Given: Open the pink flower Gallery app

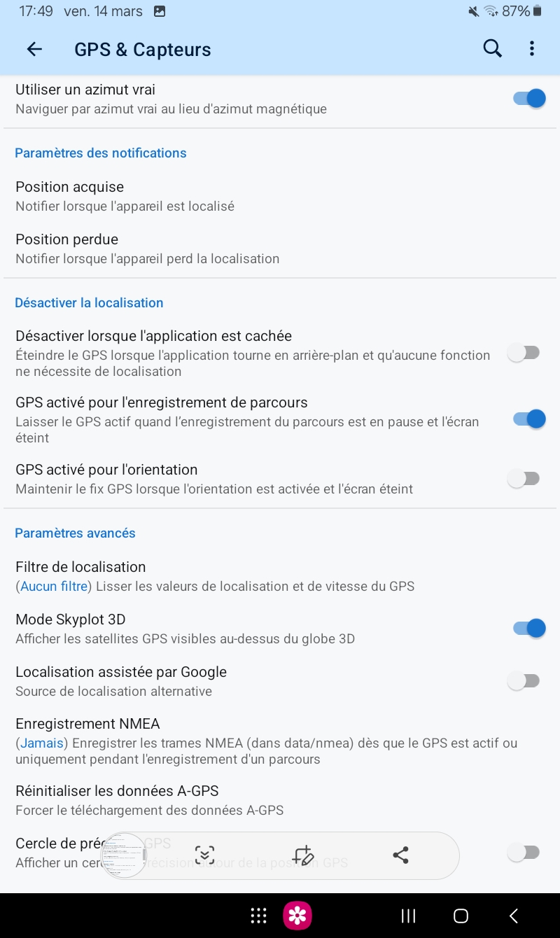Looking at the screenshot, I should (x=297, y=916).
